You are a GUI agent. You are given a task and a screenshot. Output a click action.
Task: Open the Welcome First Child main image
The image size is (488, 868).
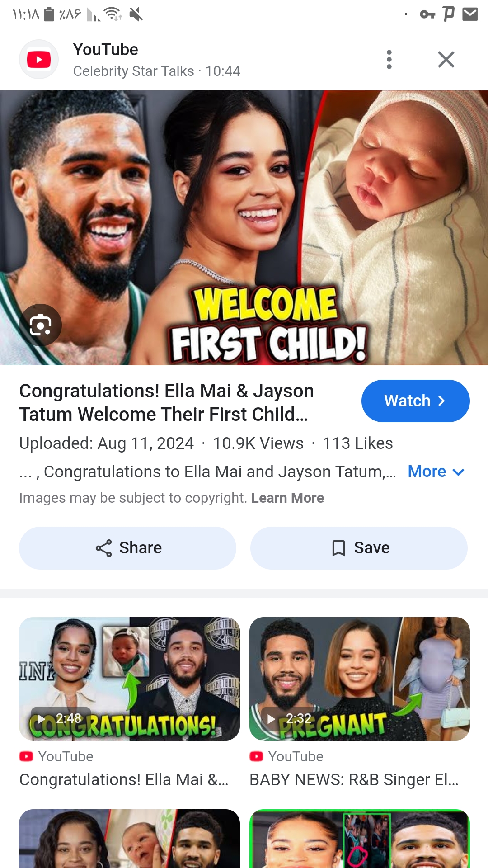pyautogui.click(x=244, y=228)
